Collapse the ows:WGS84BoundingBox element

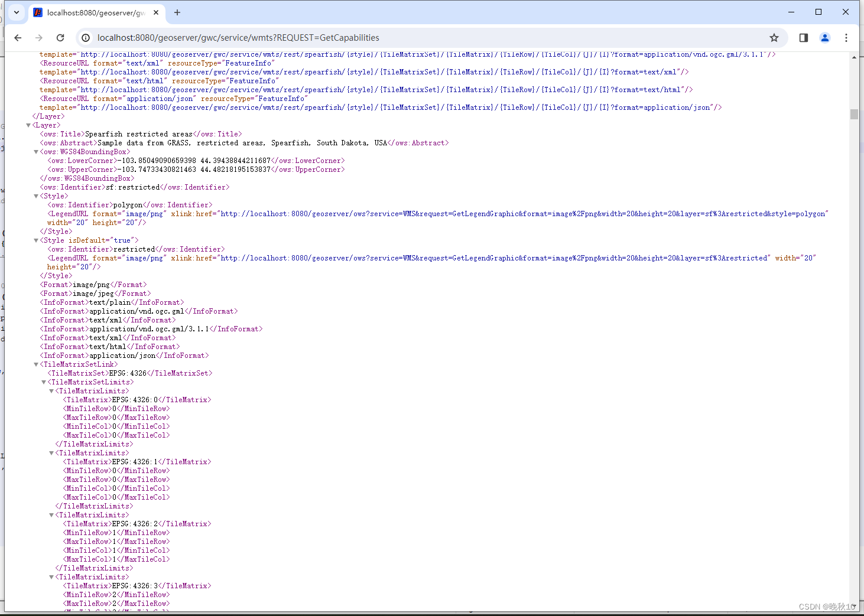tap(36, 151)
